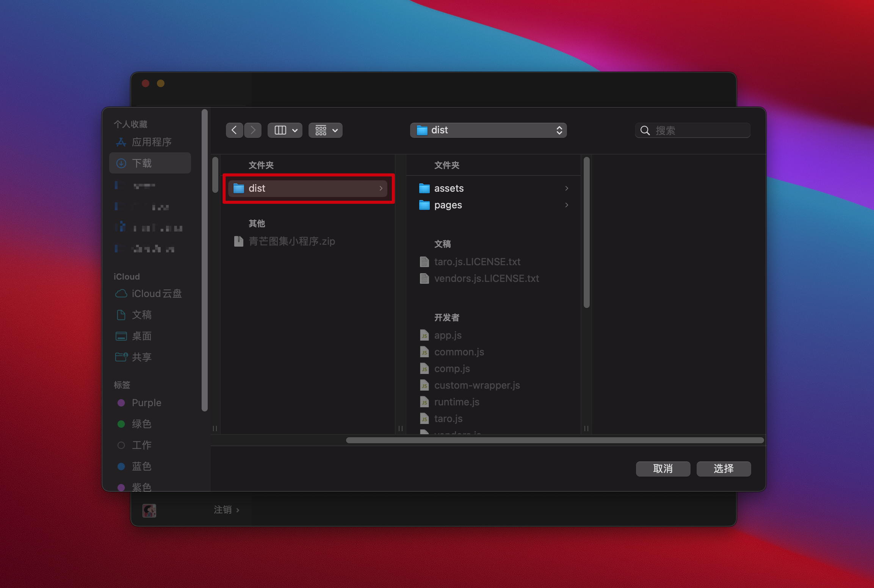Click Cancel (取消) button
Screen dimensions: 874x588
[663, 469]
